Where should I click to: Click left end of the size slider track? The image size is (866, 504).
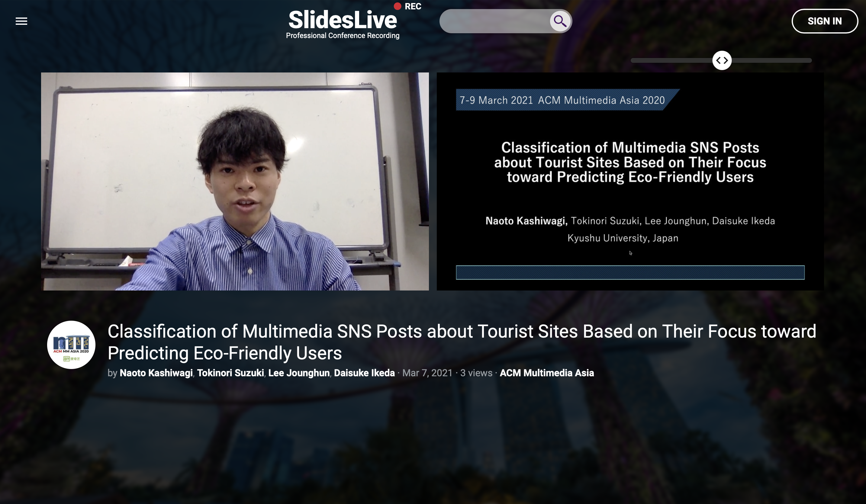pos(634,60)
